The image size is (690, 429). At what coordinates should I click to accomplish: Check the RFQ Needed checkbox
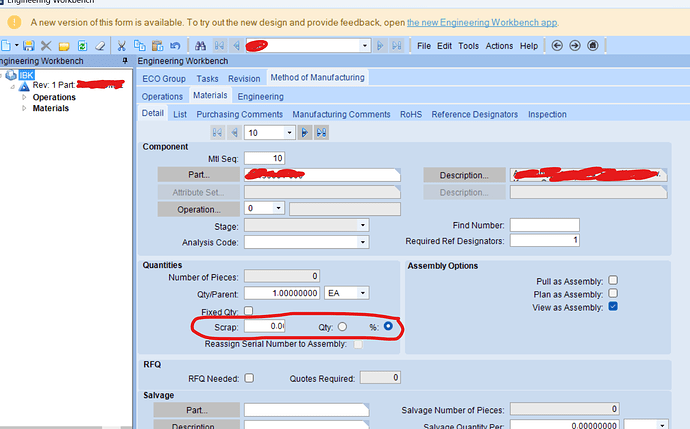(249, 378)
